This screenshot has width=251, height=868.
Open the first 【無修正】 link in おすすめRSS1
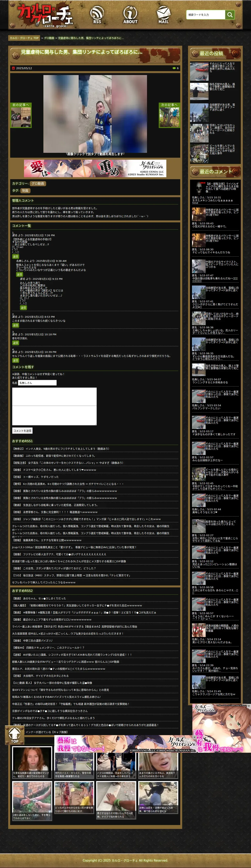coord(61,449)
